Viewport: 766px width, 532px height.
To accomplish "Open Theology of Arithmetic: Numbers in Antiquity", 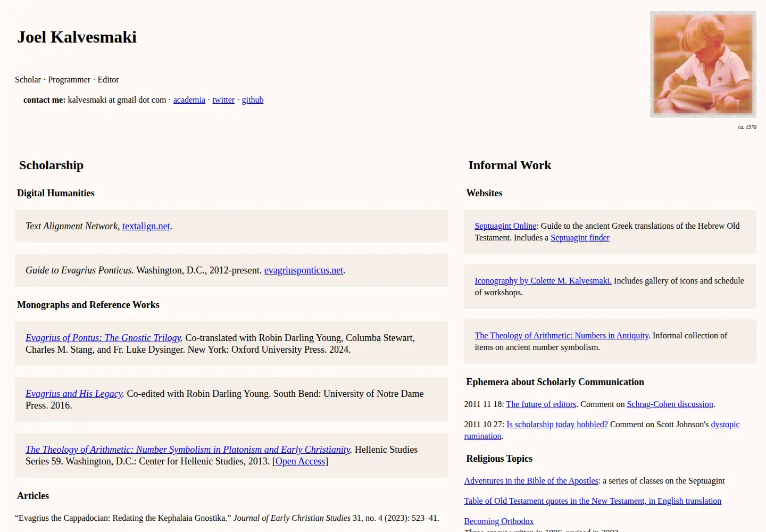I will [x=562, y=336].
